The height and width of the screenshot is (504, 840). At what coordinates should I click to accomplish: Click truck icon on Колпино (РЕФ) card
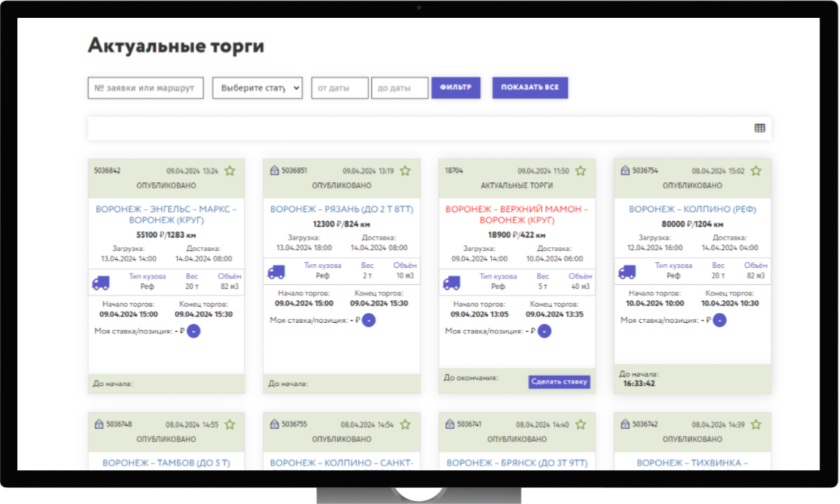pyautogui.click(x=627, y=272)
